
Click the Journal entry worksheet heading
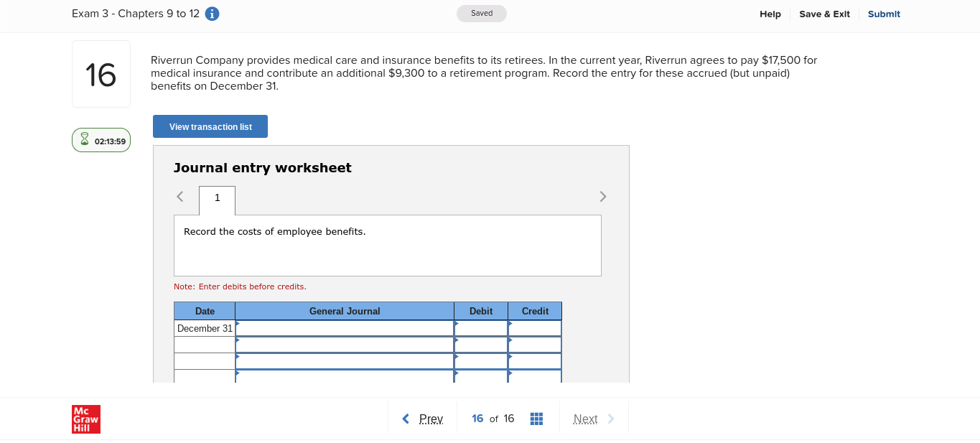click(263, 168)
